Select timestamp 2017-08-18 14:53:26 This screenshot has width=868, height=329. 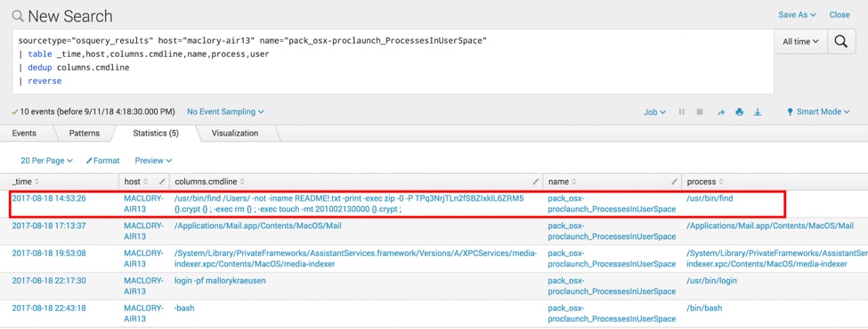[49, 198]
